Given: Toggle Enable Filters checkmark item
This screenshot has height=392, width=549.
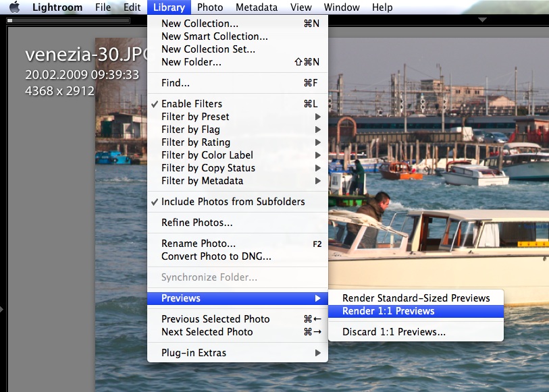Looking at the screenshot, I should coord(192,104).
